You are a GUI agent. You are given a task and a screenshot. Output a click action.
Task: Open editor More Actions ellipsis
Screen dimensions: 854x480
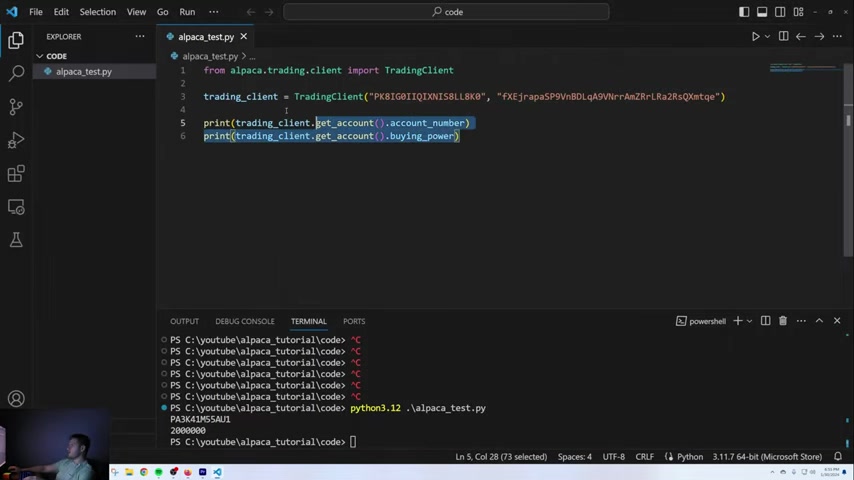coord(837,37)
